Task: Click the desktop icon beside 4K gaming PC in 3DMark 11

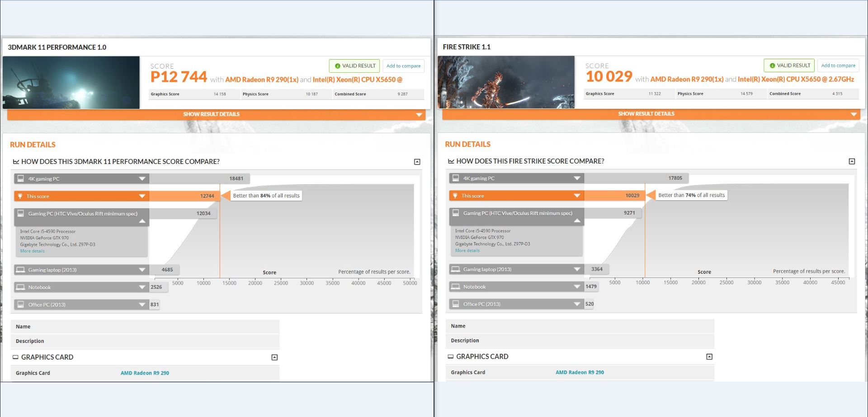Action: pos(20,178)
